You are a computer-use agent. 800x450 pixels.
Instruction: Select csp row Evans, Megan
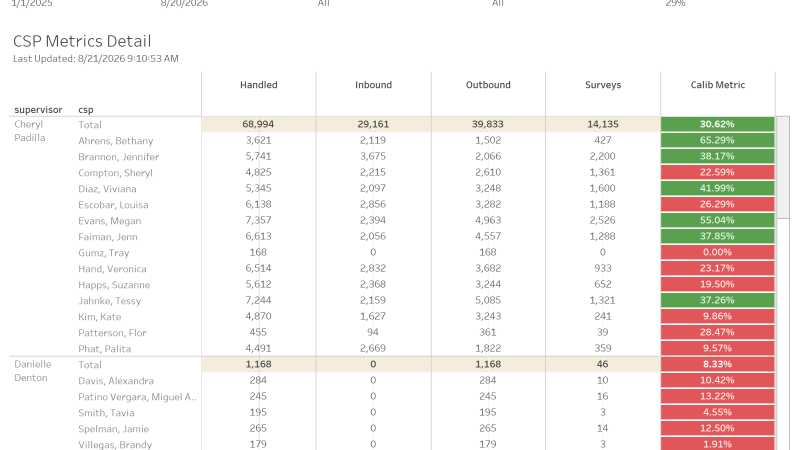click(110, 221)
